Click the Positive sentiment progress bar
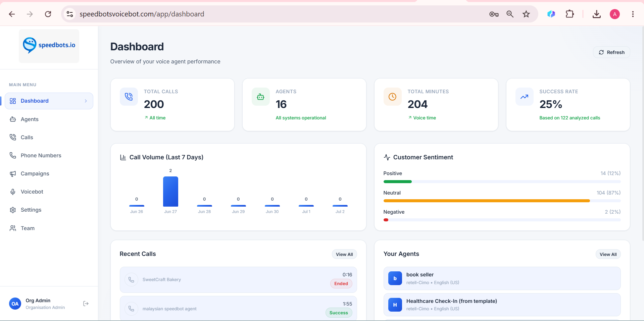The height and width of the screenshot is (321, 644). 502,181
